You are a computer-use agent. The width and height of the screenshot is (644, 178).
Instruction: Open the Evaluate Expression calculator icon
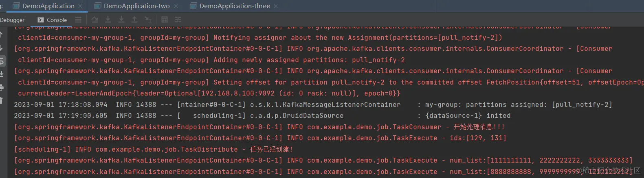pyautogui.click(x=165, y=20)
